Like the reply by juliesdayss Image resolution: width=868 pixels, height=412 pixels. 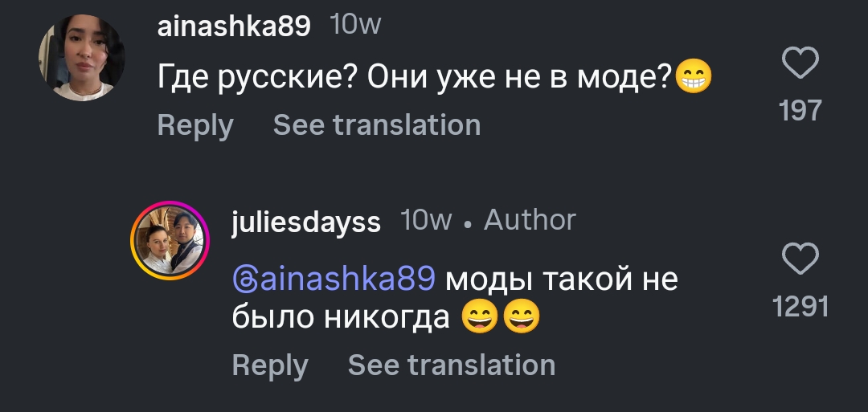[x=800, y=260]
